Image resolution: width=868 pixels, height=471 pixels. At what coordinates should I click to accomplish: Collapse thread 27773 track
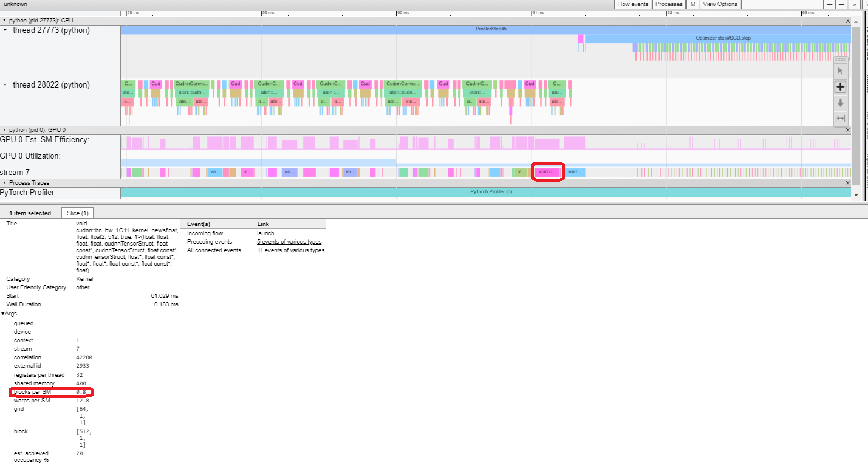(x=6, y=30)
